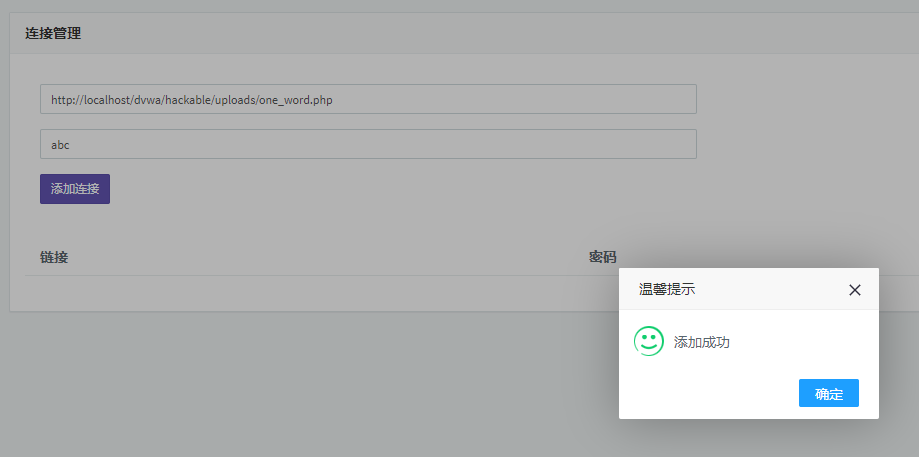Screen dimensions: 919x457
Task: Confirm the dialog with 确定 button
Action: coord(828,394)
